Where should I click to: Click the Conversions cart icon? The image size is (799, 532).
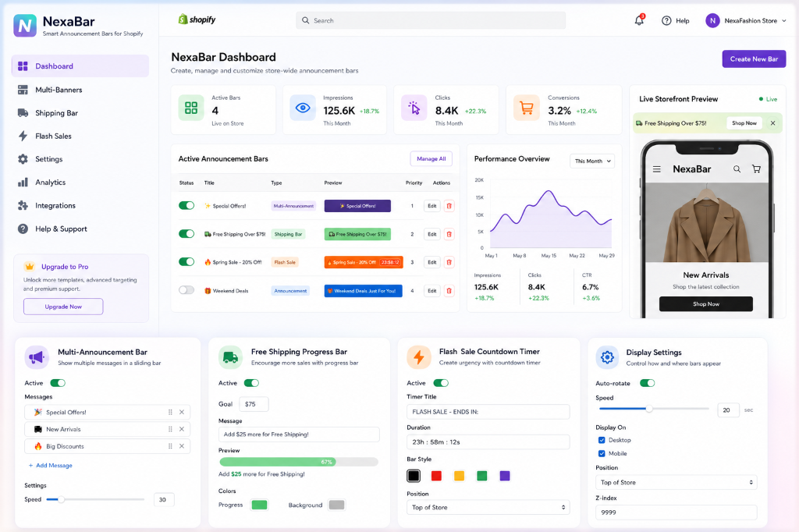tap(527, 108)
